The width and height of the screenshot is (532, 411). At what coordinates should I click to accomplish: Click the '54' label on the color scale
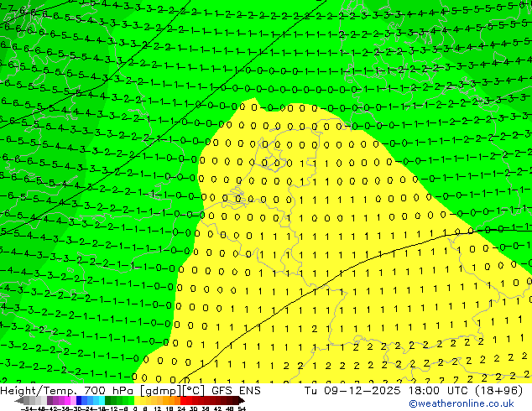pyautogui.click(x=242, y=409)
